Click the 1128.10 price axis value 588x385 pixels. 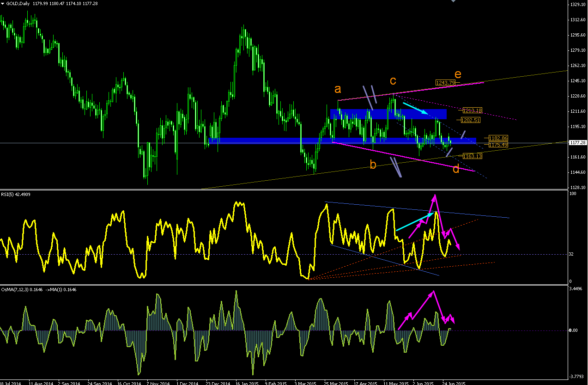(579, 188)
